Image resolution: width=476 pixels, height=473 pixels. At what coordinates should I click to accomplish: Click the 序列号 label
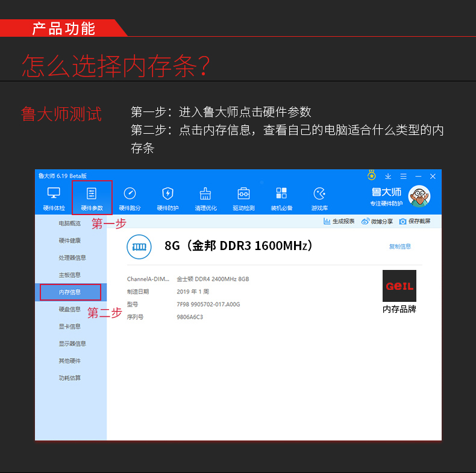[x=135, y=317]
